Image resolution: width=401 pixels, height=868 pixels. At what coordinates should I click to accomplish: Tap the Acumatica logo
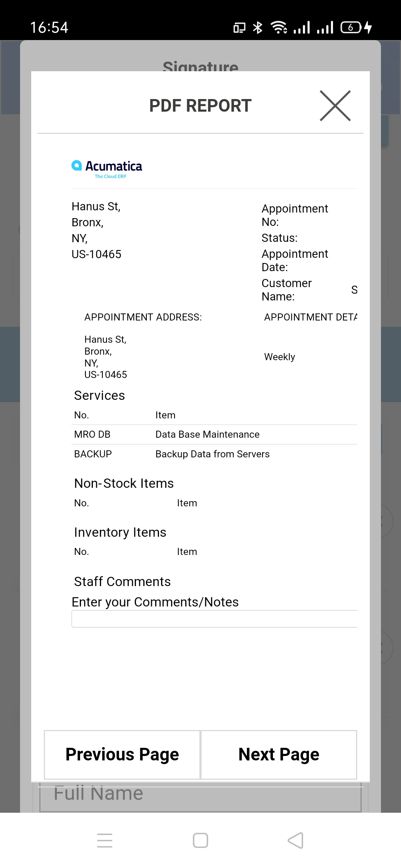[107, 169]
